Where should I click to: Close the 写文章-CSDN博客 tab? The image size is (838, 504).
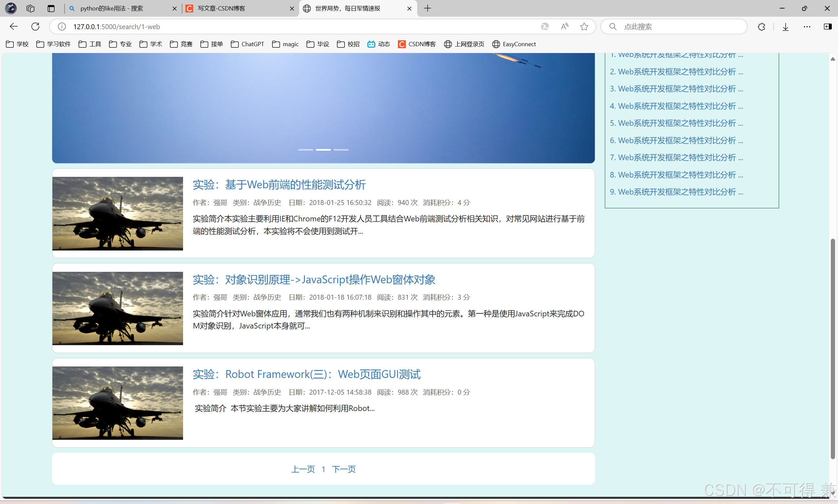pyautogui.click(x=292, y=9)
